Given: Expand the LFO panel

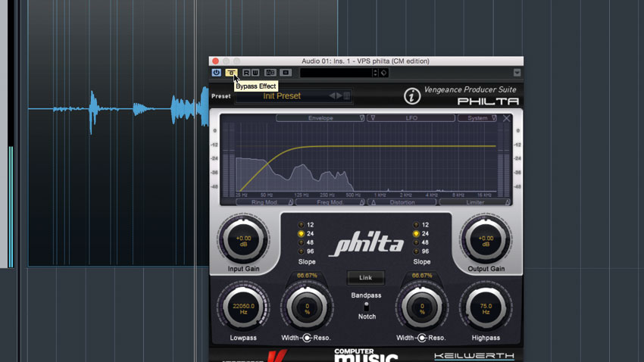Looking at the screenshot, I should click(x=411, y=118).
